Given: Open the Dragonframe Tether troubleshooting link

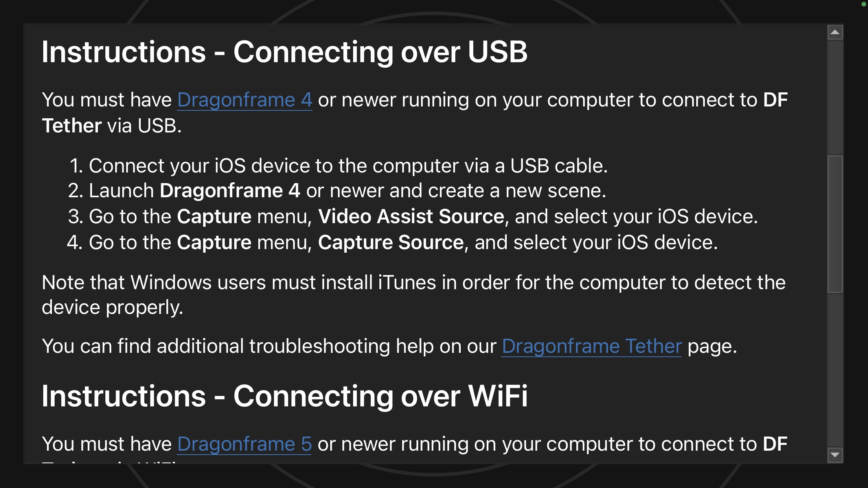Looking at the screenshot, I should [592, 346].
